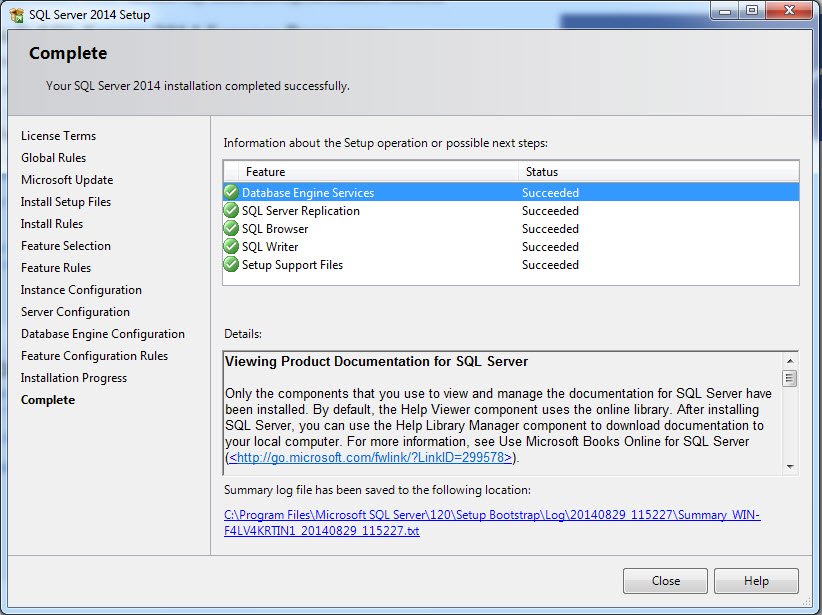This screenshot has width=822, height=615.
Task: Click the Feature Rules step
Action: pos(56,268)
